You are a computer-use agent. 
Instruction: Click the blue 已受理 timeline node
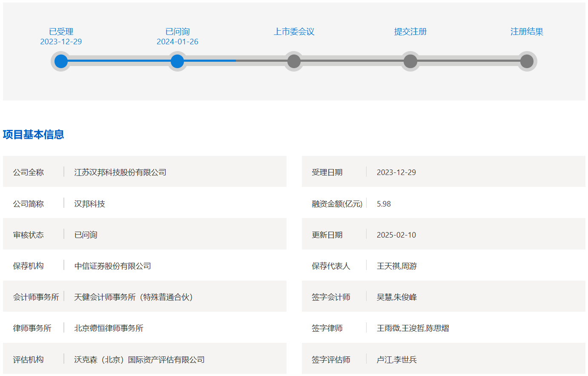tap(61, 61)
